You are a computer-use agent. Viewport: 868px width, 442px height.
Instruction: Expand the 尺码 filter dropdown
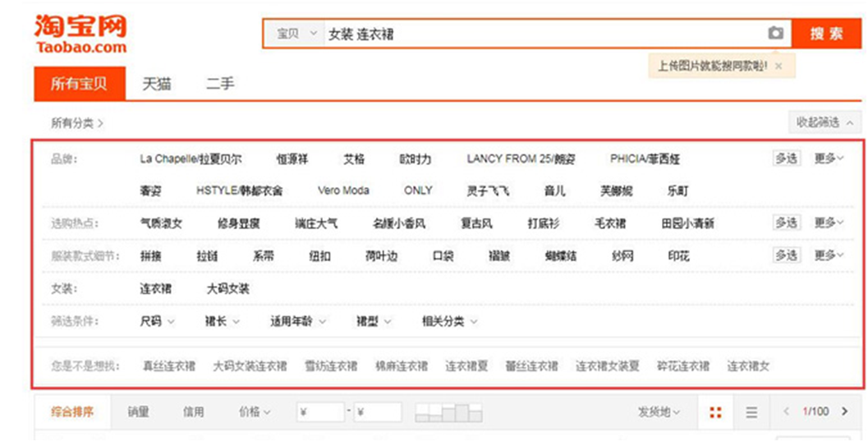(157, 321)
